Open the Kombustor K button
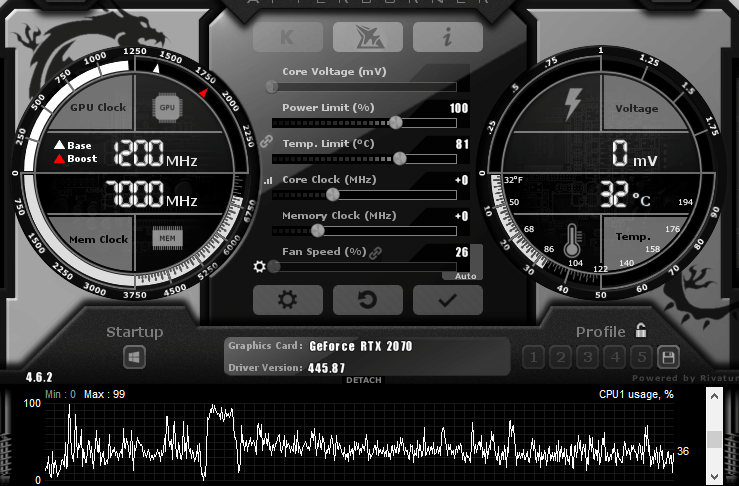The height and width of the screenshot is (486, 739). coord(287,37)
